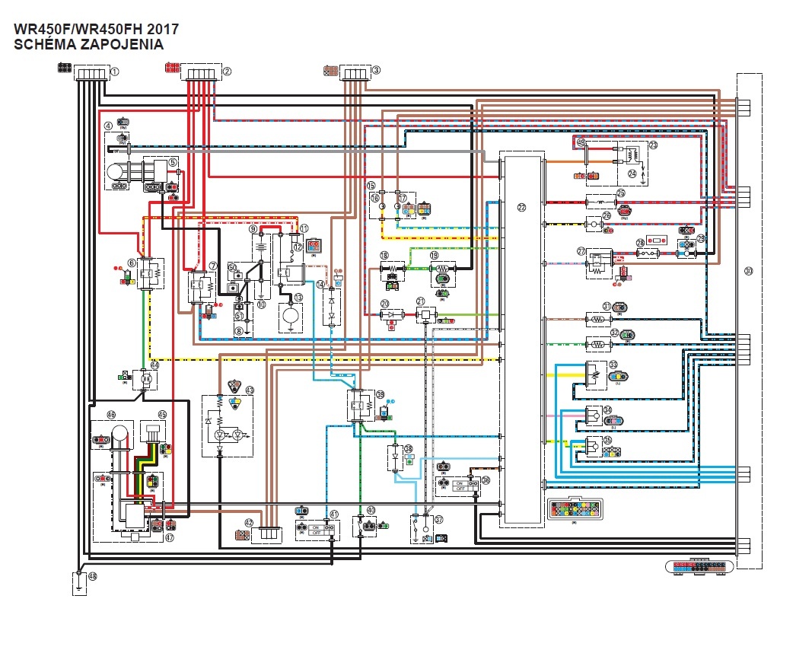Select the black connector icon beside coupler 1
This screenshot has height=653, width=812.
tap(65, 67)
